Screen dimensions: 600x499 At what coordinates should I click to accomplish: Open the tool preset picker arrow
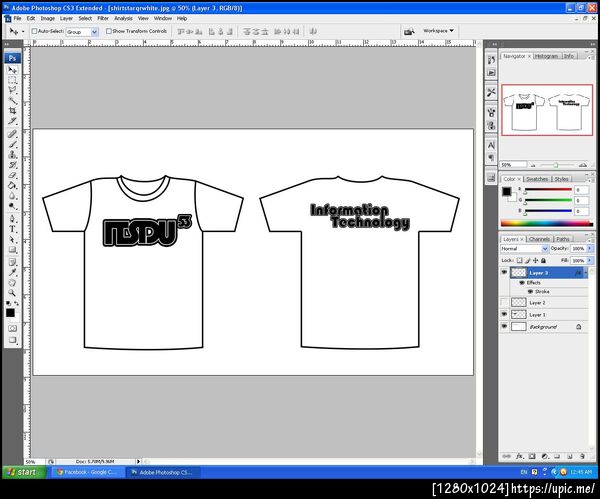23,31
